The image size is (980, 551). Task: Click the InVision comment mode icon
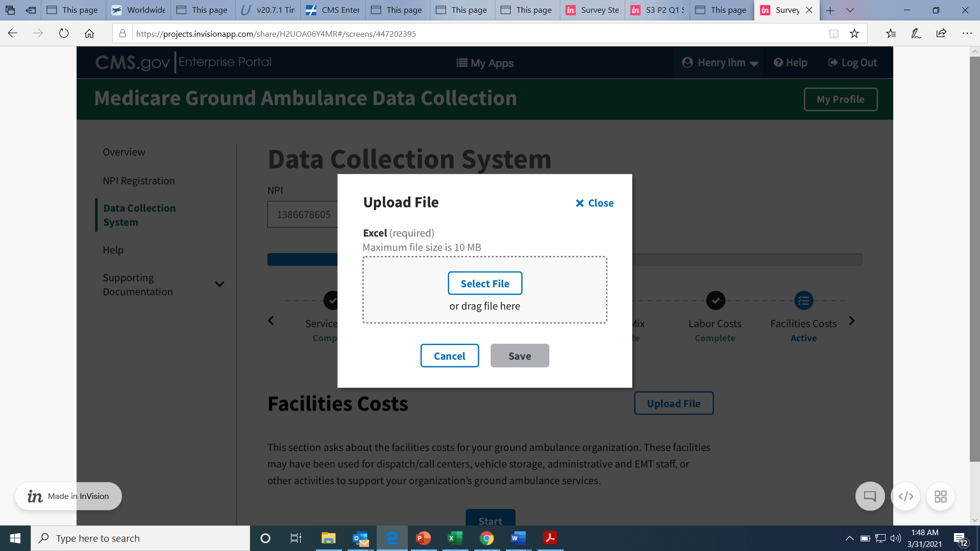870,496
